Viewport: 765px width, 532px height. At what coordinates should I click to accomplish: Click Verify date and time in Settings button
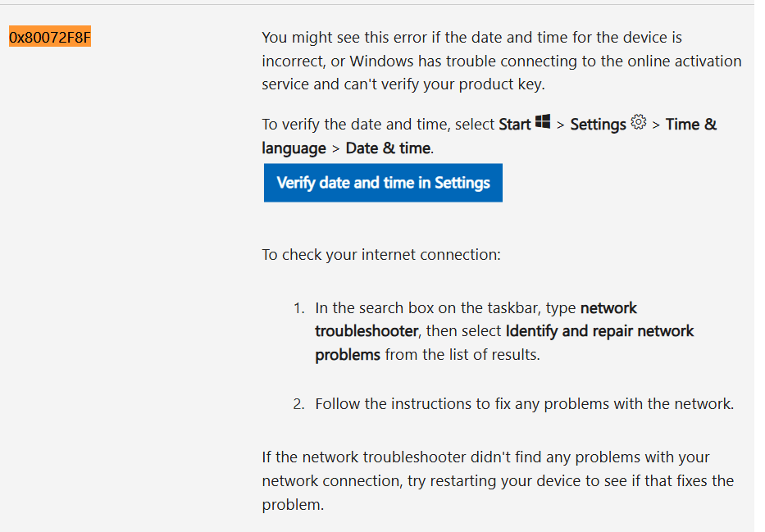(x=383, y=183)
